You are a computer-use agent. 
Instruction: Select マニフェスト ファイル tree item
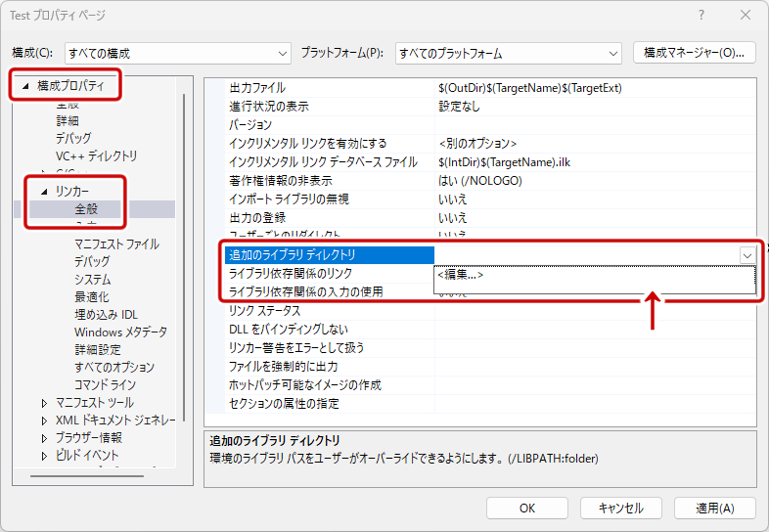coord(116,244)
